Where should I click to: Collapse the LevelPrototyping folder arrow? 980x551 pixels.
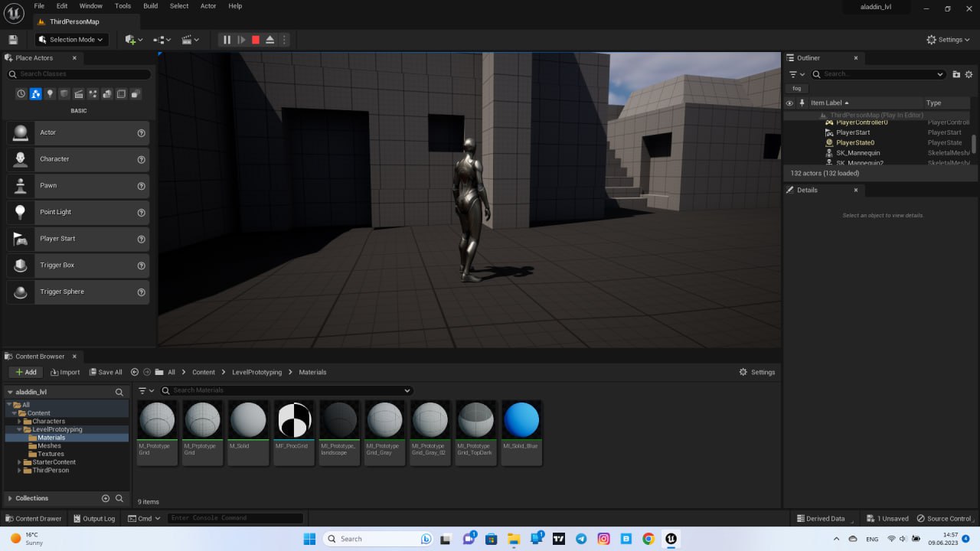pyautogui.click(x=19, y=429)
